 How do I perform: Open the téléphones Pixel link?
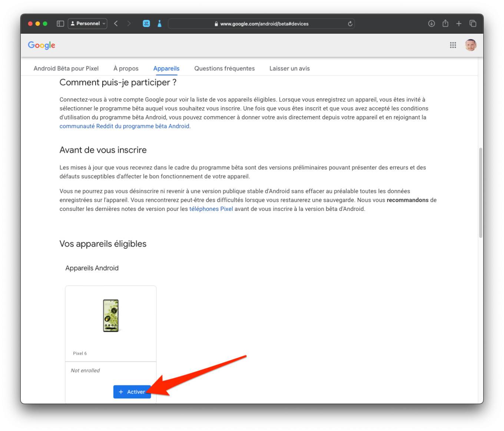point(211,209)
